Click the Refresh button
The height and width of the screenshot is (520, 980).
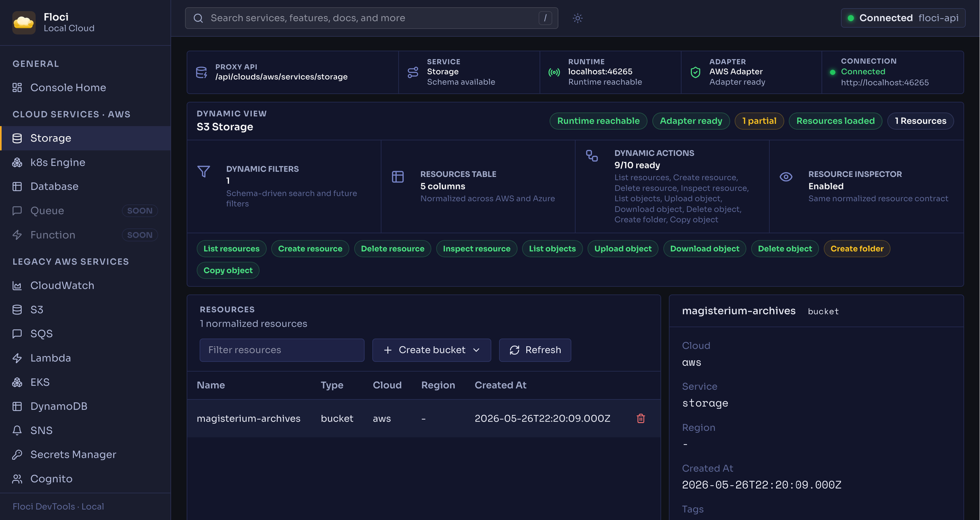(x=535, y=350)
